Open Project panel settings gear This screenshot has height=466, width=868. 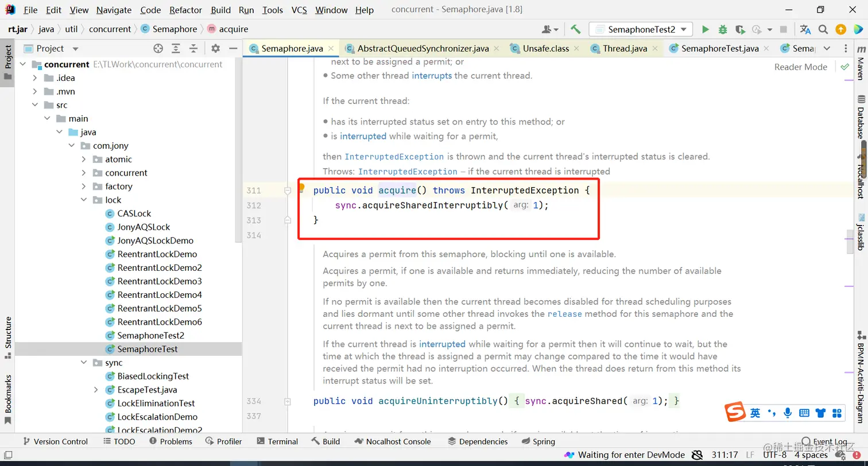click(x=215, y=49)
